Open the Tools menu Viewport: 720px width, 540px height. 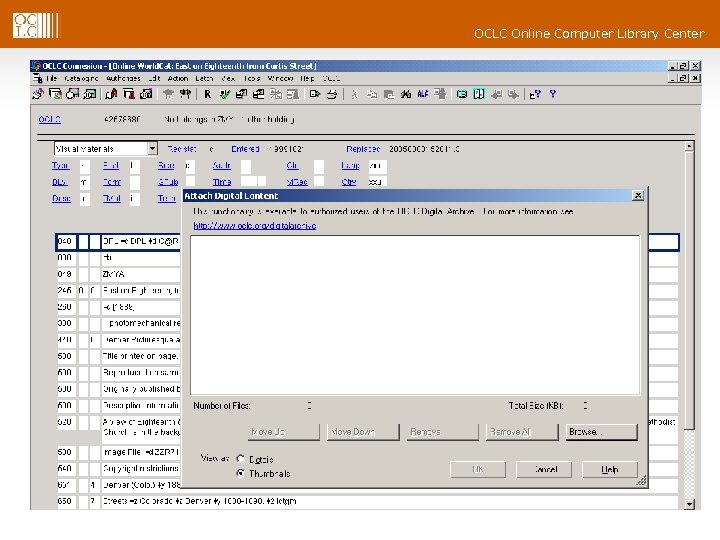[x=252, y=79]
